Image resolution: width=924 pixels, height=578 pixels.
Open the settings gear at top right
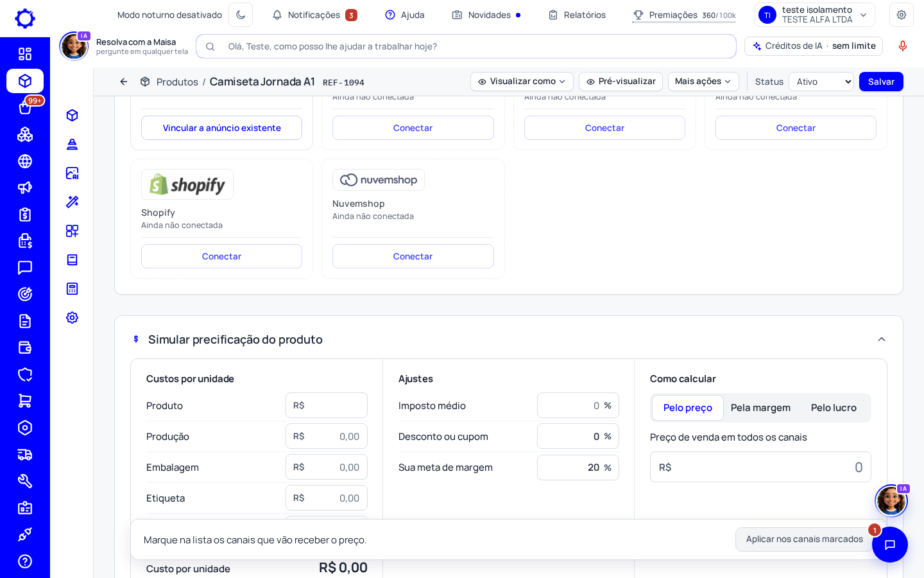(x=902, y=15)
